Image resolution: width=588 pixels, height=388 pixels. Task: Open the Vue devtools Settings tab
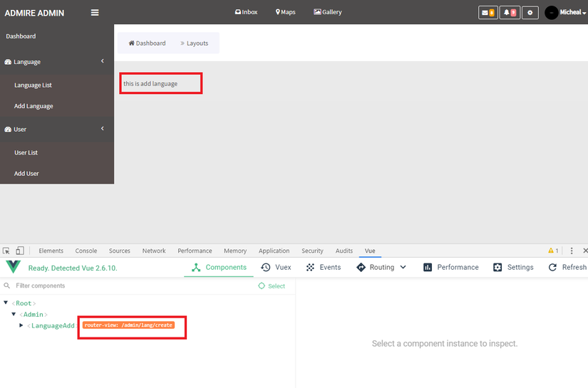(513, 268)
